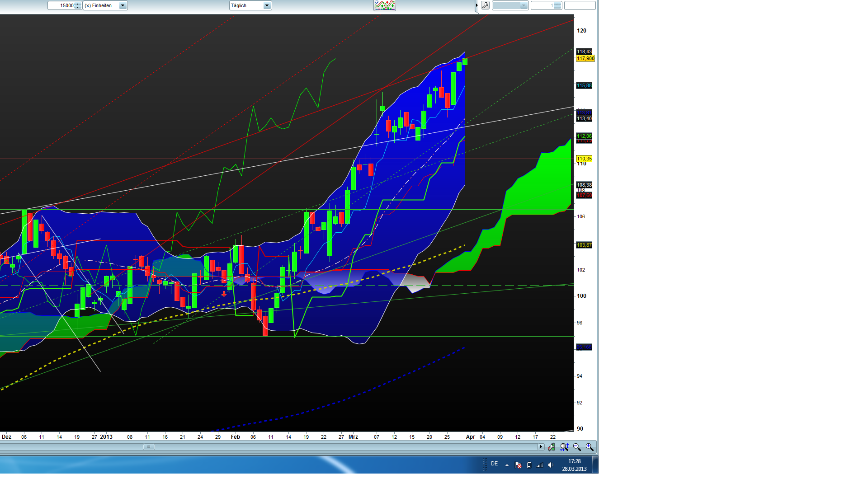
Task: Click the stepper field at the top right
Action: click(x=546, y=5)
